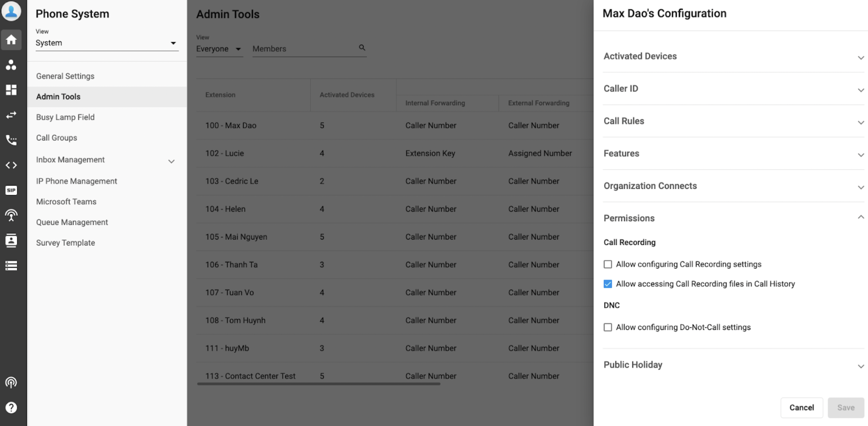Go to the Home icon in sidebar
Image resolution: width=868 pixels, height=426 pixels.
coord(11,40)
